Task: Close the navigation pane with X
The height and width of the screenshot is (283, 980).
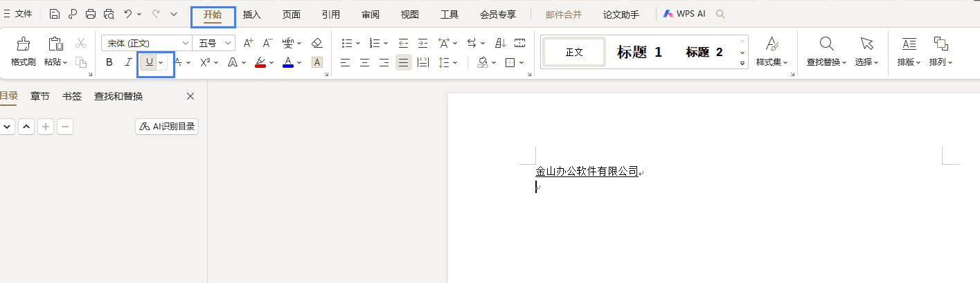Action: (x=190, y=96)
